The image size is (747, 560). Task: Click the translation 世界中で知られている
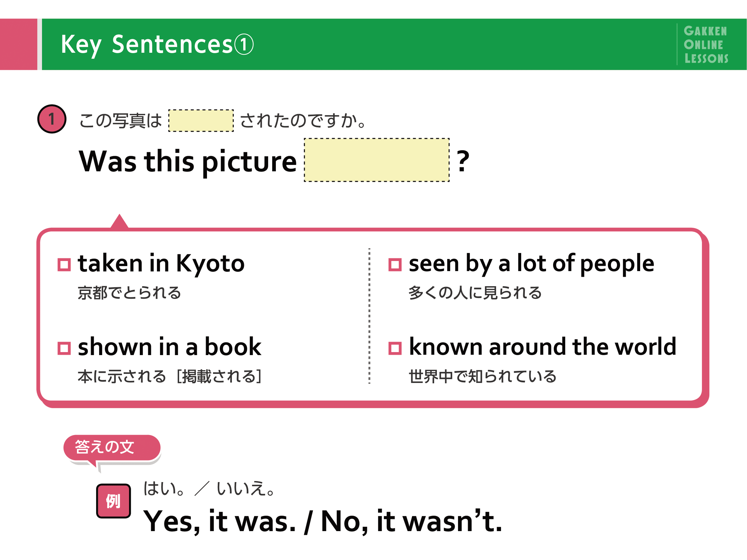[483, 376]
